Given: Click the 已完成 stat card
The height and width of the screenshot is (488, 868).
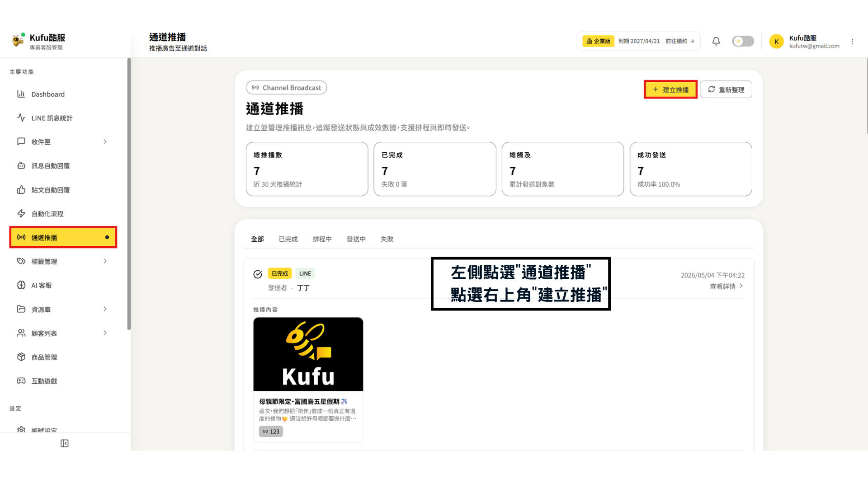Looking at the screenshot, I should [435, 169].
